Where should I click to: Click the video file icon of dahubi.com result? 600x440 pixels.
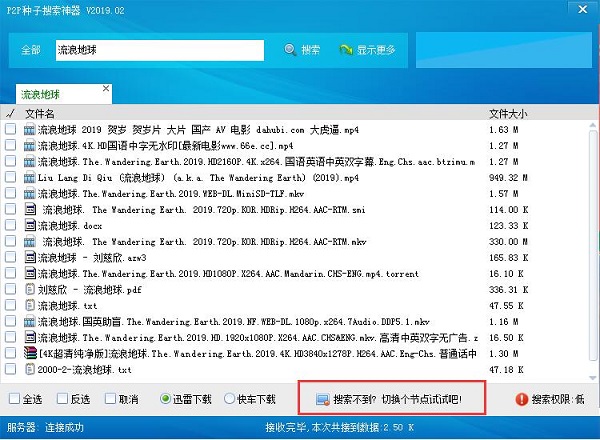pos(29,130)
